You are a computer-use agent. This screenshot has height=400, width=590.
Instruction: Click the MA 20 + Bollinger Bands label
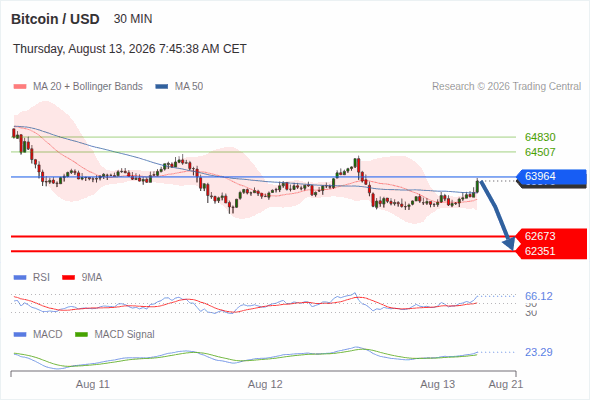pos(88,87)
